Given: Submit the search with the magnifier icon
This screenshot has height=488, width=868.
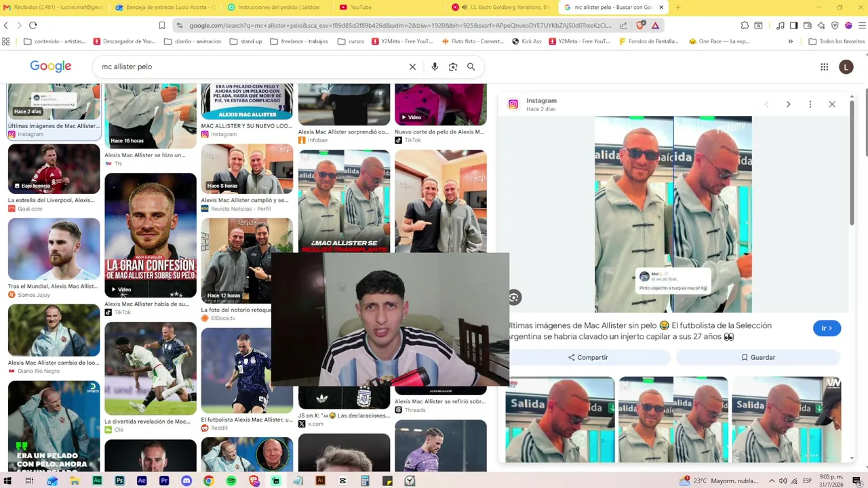Looking at the screenshot, I should (x=471, y=66).
